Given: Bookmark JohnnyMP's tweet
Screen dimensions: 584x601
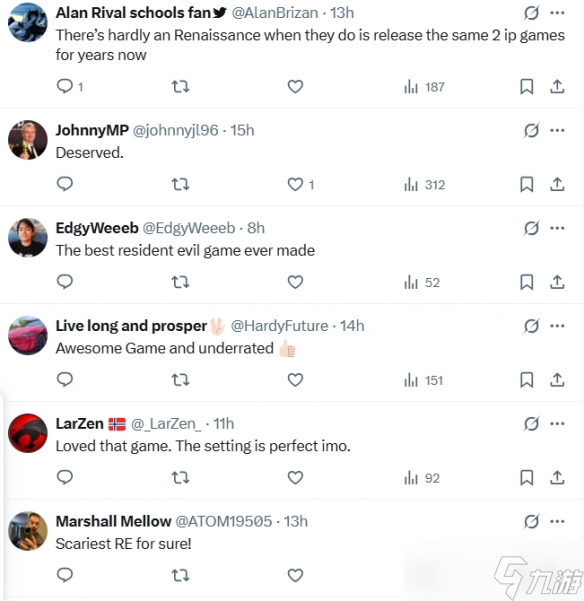Looking at the screenshot, I should [x=527, y=185].
